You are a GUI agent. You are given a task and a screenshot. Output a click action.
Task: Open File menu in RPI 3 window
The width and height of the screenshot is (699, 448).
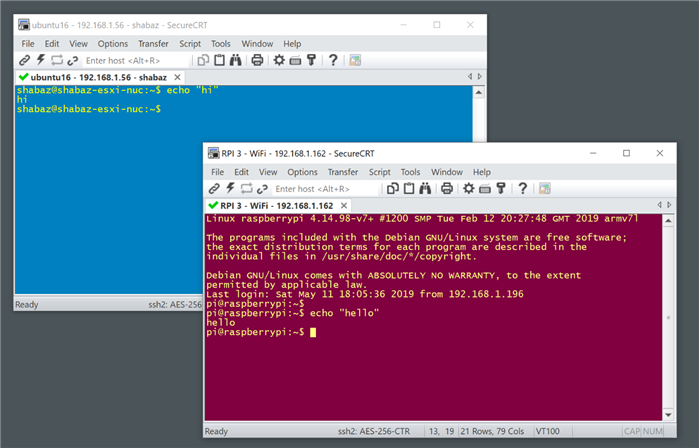(x=217, y=172)
